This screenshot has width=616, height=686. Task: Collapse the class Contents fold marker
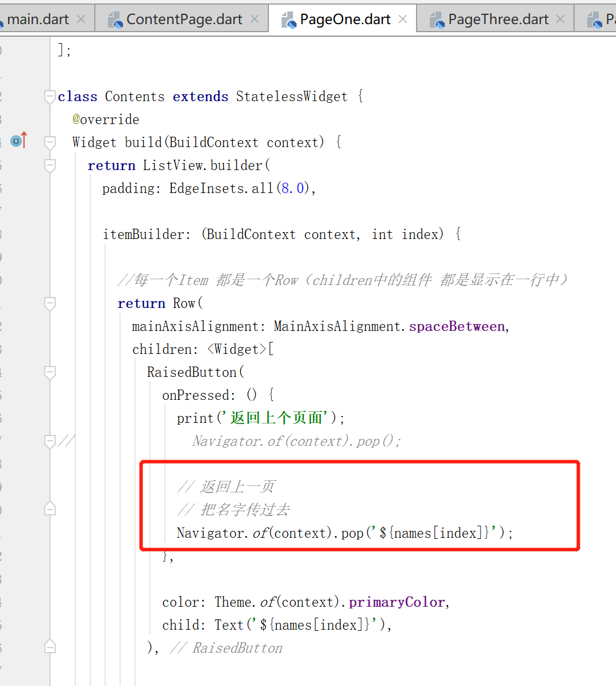click(x=50, y=97)
